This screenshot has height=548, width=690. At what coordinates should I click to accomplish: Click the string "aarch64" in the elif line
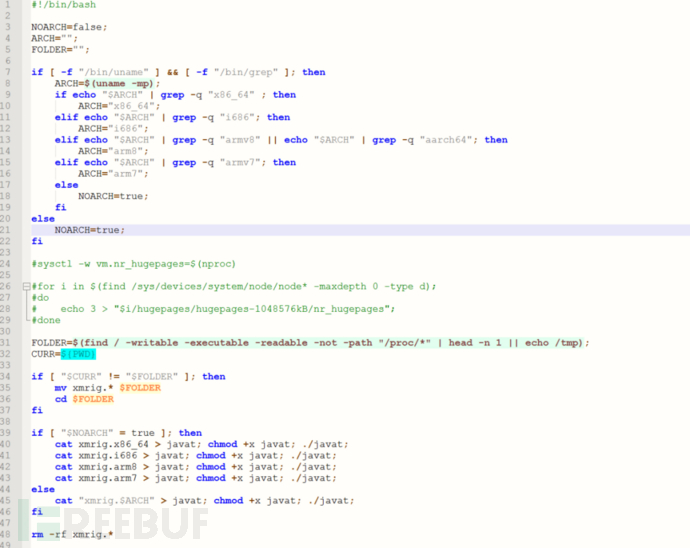coord(446,140)
